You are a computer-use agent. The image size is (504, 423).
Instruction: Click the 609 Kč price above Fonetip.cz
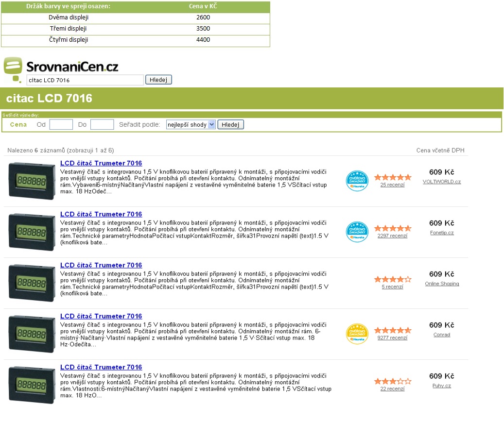[x=442, y=223]
